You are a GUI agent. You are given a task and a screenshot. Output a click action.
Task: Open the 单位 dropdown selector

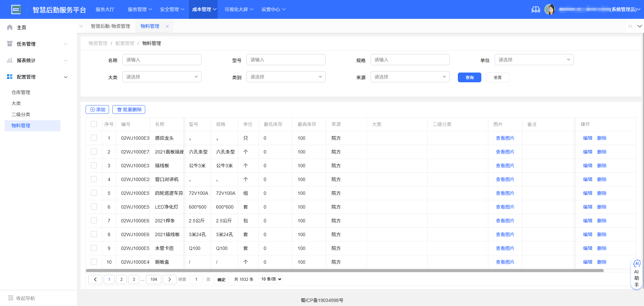point(534,59)
